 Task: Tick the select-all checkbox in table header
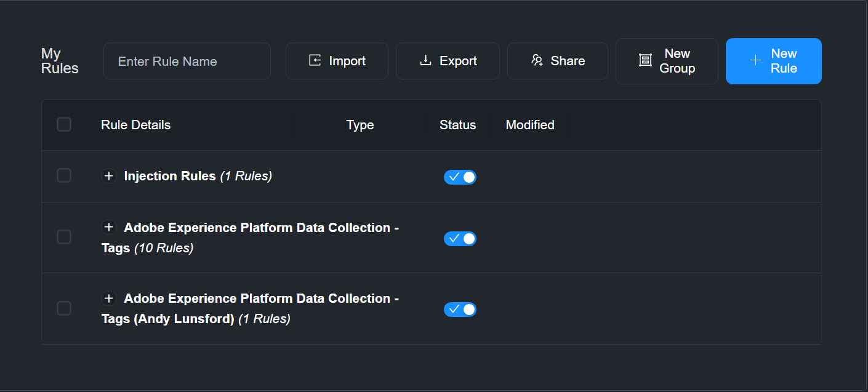click(x=64, y=124)
